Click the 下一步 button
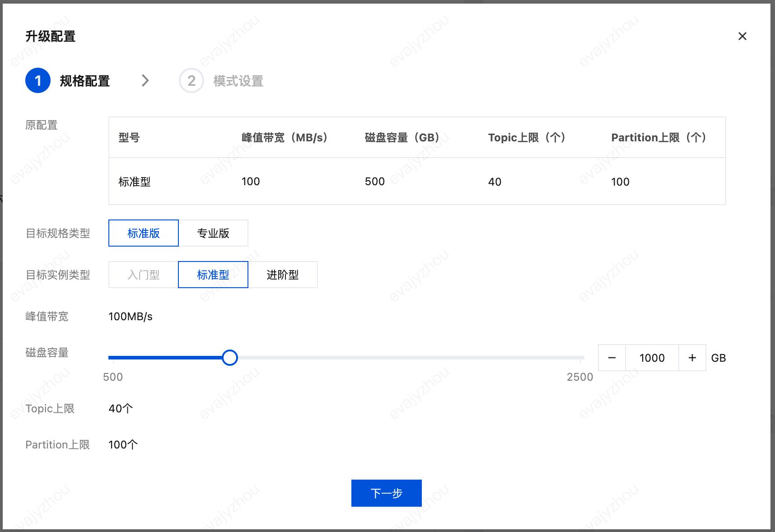The width and height of the screenshot is (775, 532). [386, 493]
